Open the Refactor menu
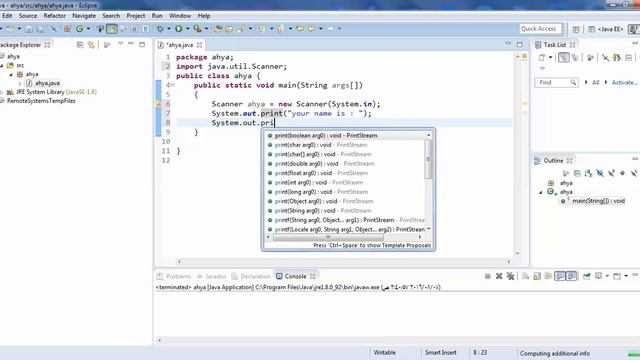This screenshot has width=640, height=360. point(54,16)
